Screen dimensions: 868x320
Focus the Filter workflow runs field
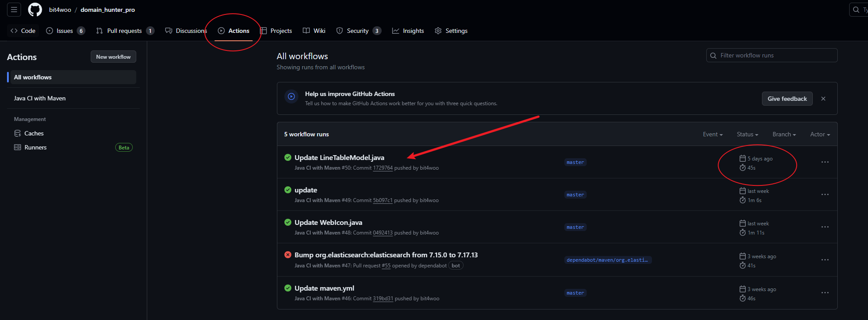772,55
